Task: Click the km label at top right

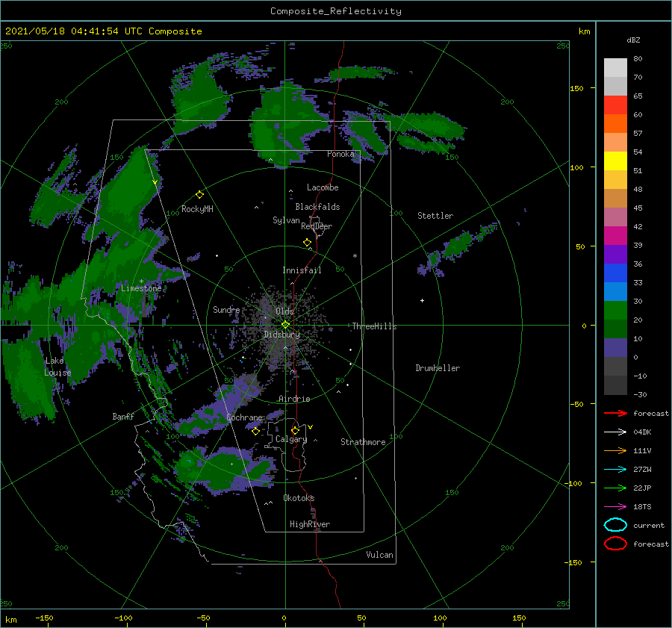Action: 584,31
